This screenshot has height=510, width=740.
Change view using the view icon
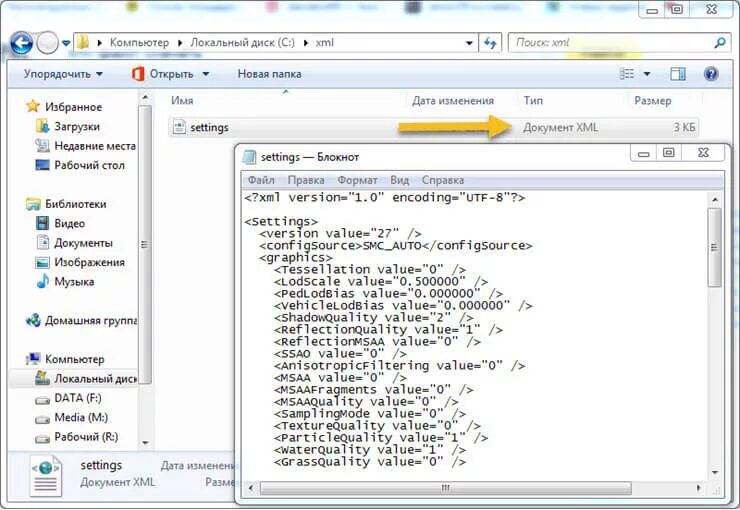coord(627,74)
